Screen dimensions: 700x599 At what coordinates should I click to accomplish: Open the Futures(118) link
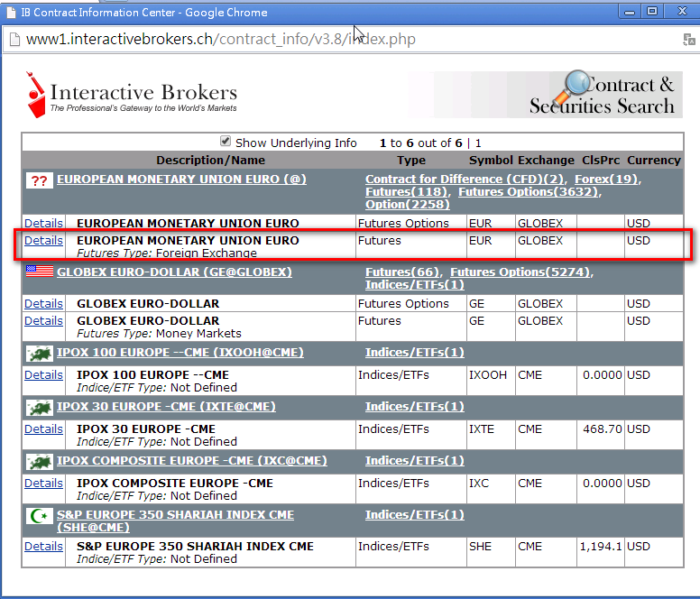point(406,192)
